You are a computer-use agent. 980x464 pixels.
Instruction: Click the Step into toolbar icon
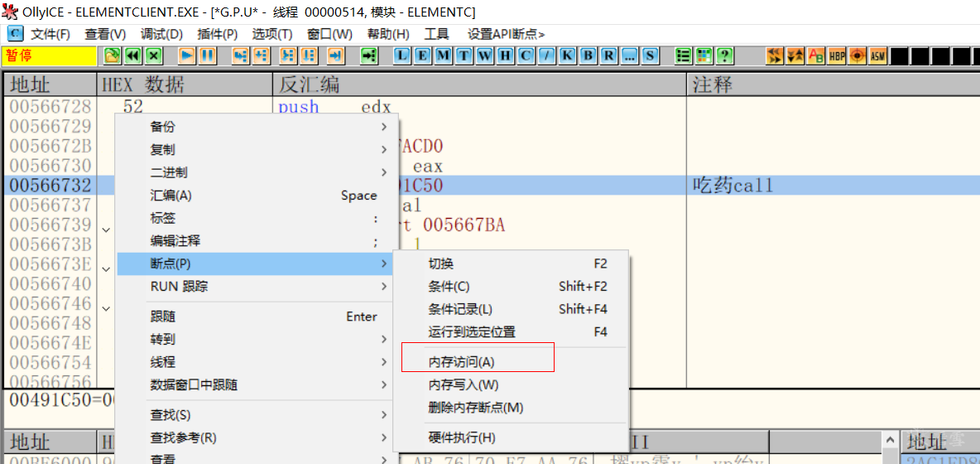pyautogui.click(x=240, y=56)
